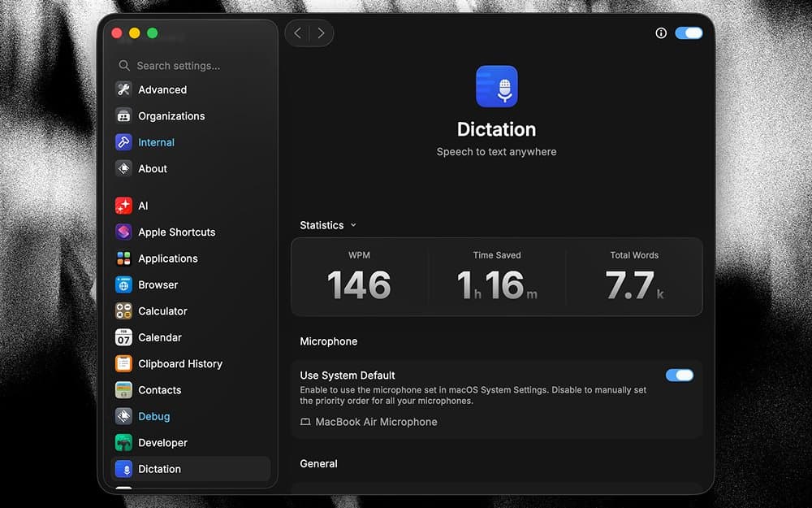
Task: Click the large Dictation app icon
Action: 497,87
